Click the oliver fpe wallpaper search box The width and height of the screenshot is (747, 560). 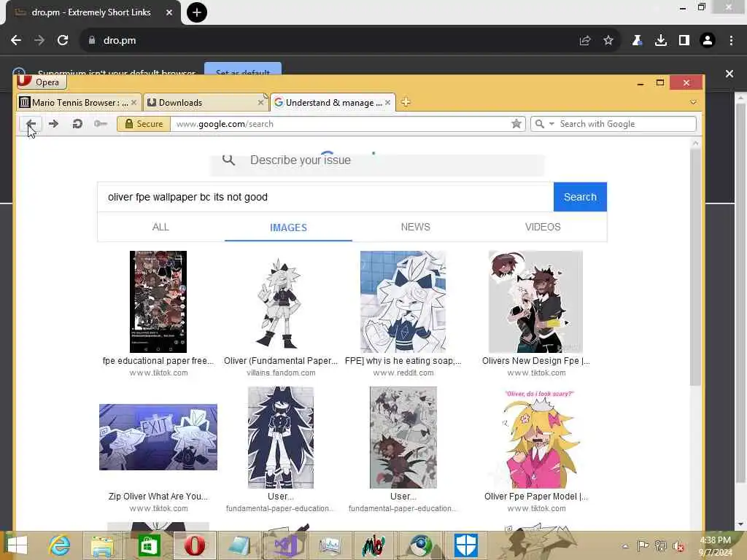click(325, 197)
